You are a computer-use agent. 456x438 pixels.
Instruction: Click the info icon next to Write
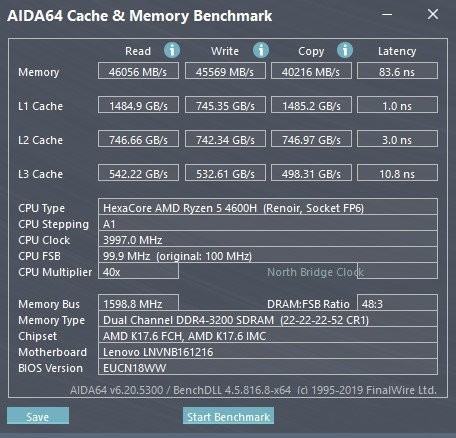[x=261, y=50]
